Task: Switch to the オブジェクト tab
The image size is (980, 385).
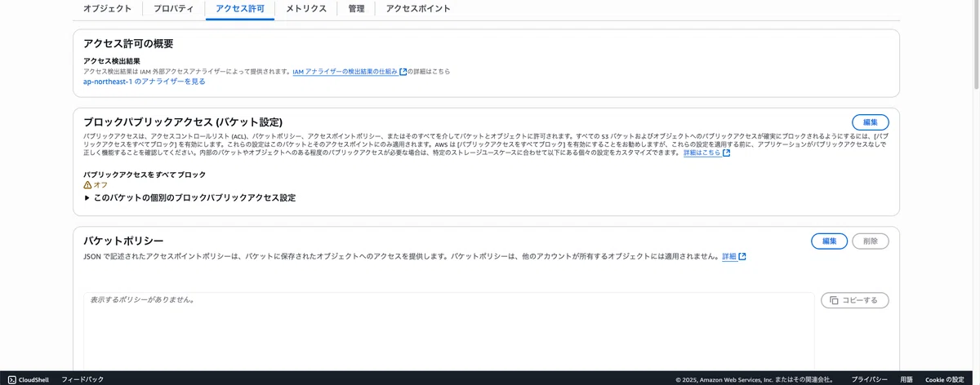Action: (107, 9)
